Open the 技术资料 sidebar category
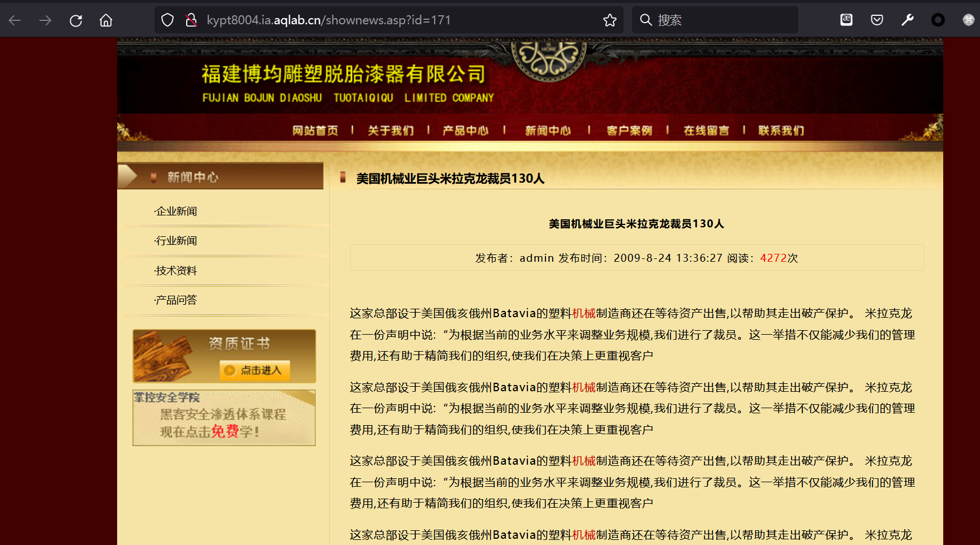The width and height of the screenshot is (980, 545). (176, 271)
